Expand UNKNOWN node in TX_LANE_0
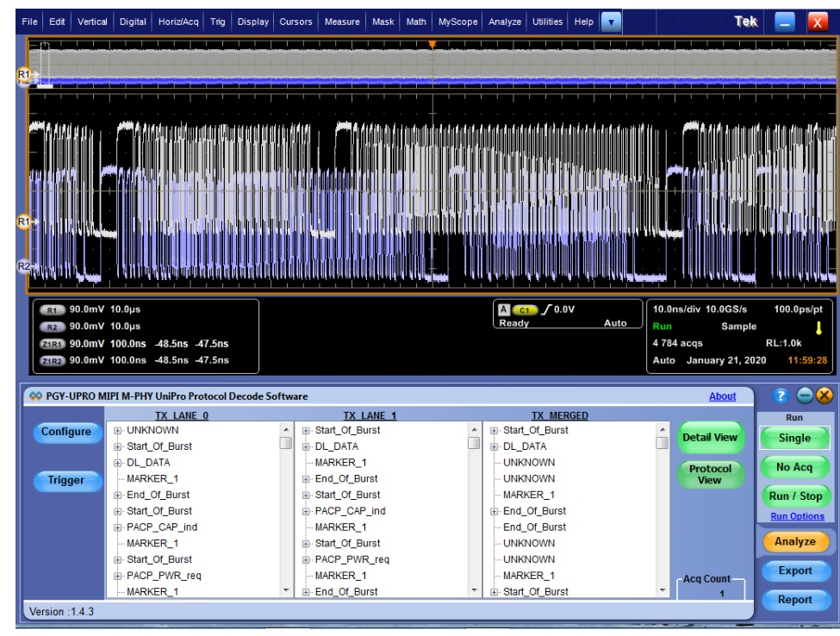This screenshot has width=840, height=636. pyautogui.click(x=117, y=430)
